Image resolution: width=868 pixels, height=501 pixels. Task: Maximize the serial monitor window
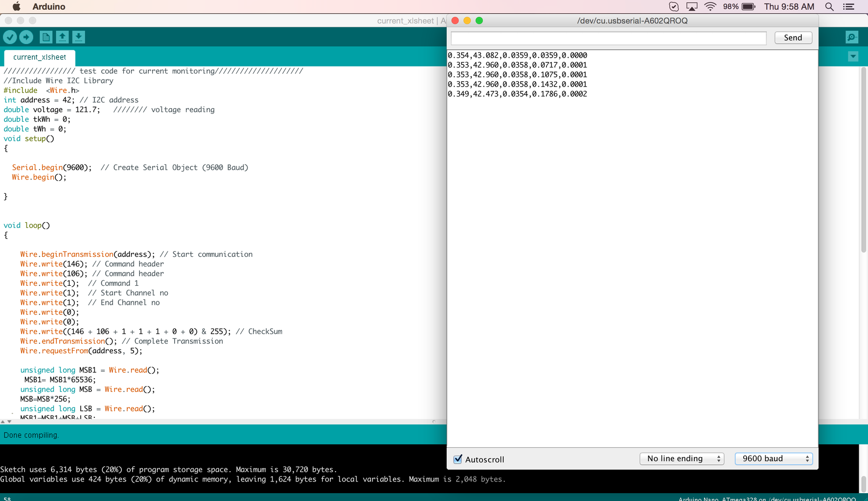click(x=480, y=21)
